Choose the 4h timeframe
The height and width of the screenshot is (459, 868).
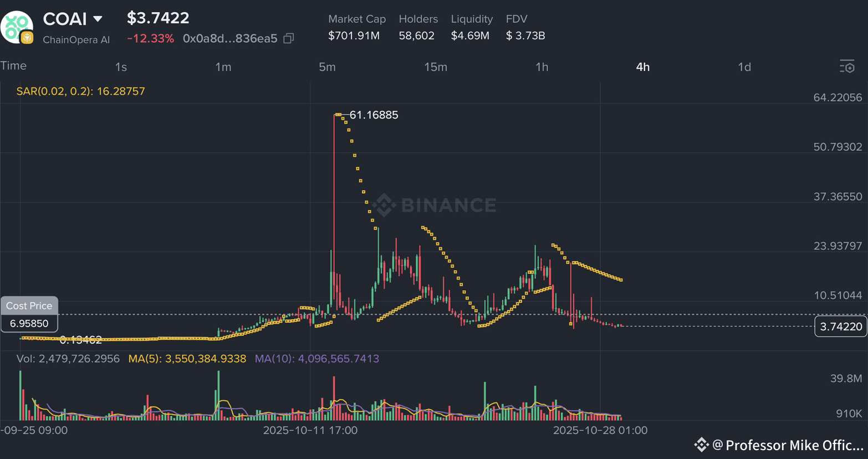coord(642,67)
